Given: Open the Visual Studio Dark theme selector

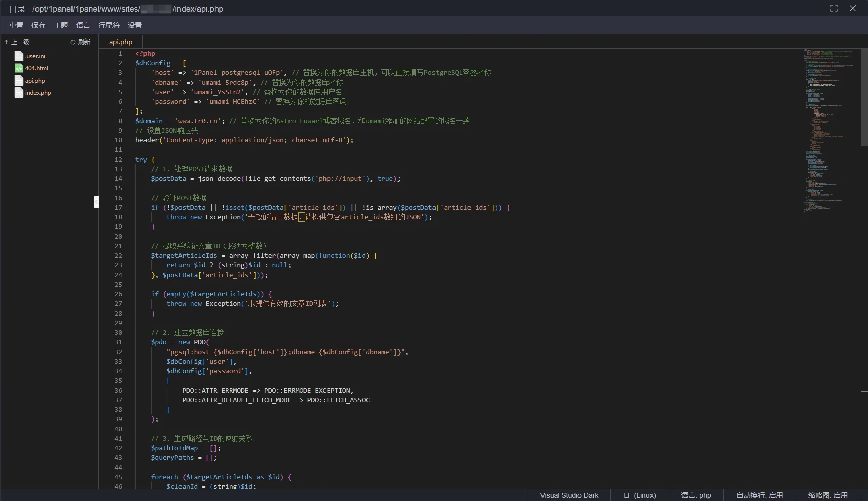Looking at the screenshot, I should point(569,495).
